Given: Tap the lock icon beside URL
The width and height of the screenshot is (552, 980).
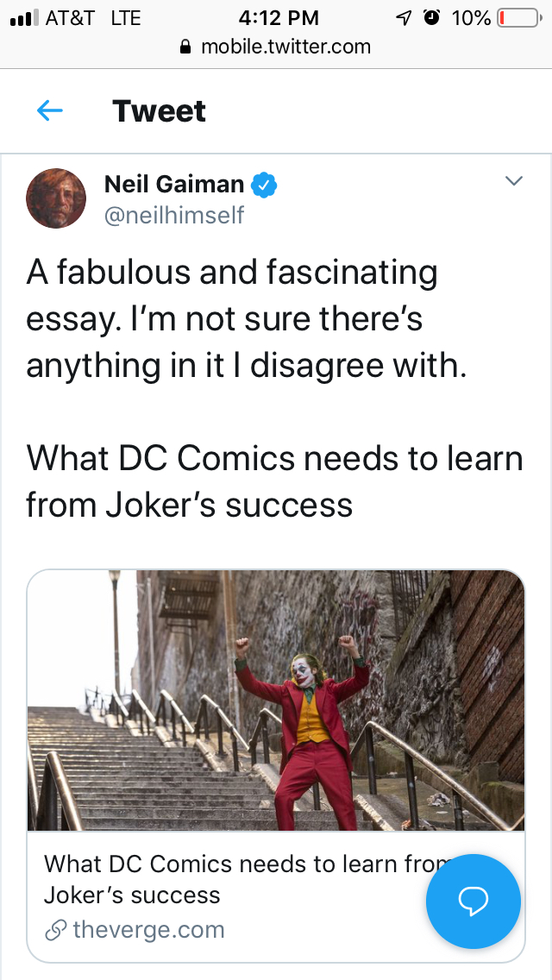Looking at the screenshot, I should pos(185,47).
